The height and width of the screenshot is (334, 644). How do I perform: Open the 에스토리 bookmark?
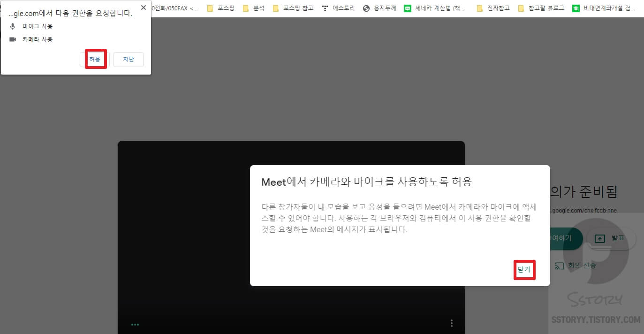(338, 8)
